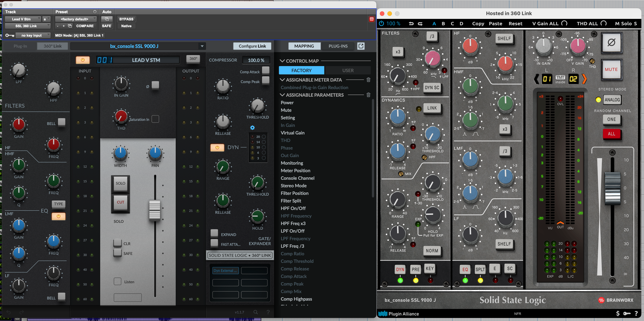
Task: Enable the Saturation In checkbox
Action: [155, 119]
